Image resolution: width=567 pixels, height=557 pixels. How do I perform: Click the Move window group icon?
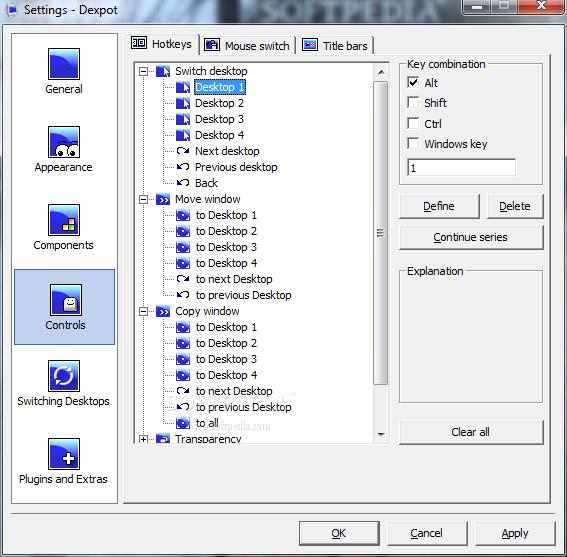pyautogui.click(x=163, y=199)
